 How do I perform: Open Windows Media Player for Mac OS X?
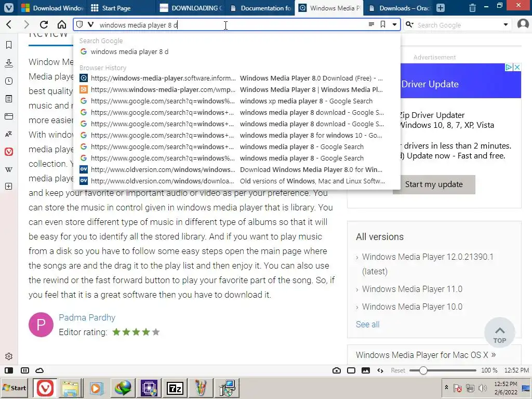[x=426, y=355]
